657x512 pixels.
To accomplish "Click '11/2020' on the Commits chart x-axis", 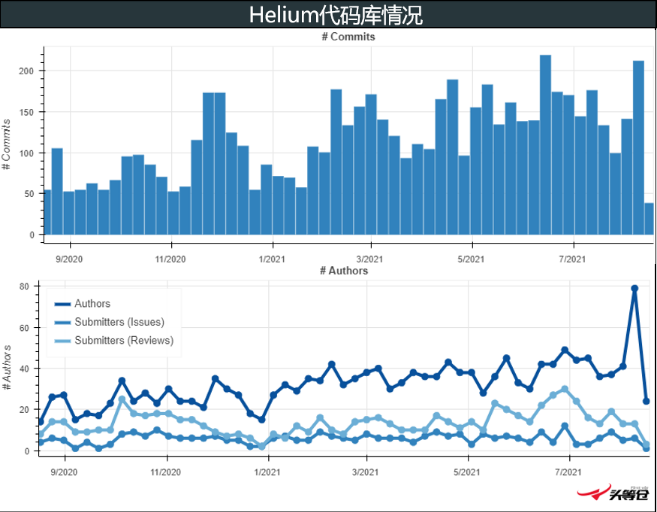I will (x=171, y=259).
